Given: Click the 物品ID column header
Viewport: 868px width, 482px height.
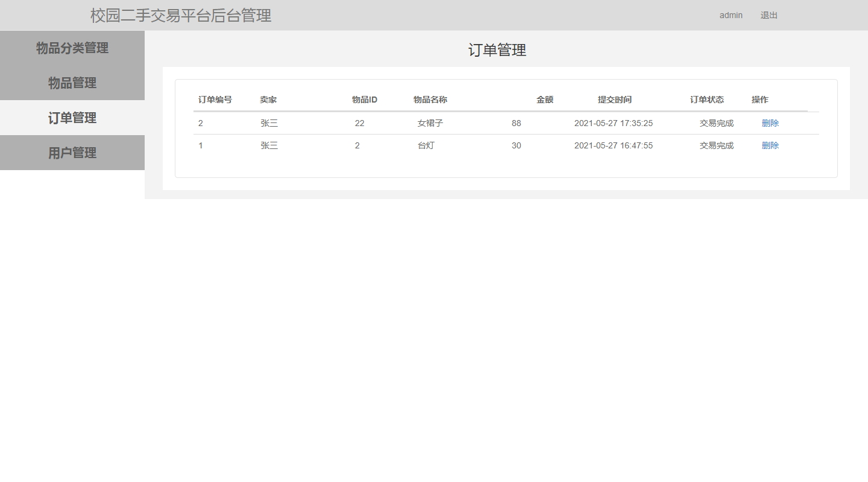Looking at the screenshot, I should pos(365,100).
